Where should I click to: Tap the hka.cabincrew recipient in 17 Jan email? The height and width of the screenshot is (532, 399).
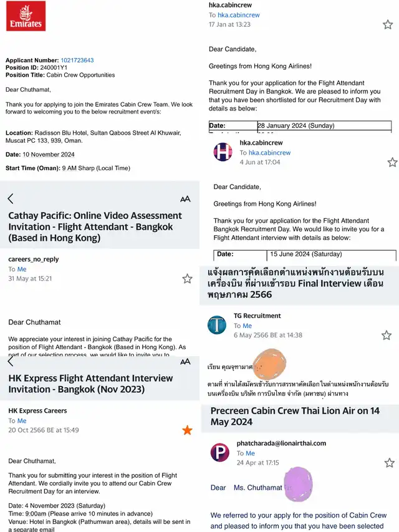click(239, 15)
